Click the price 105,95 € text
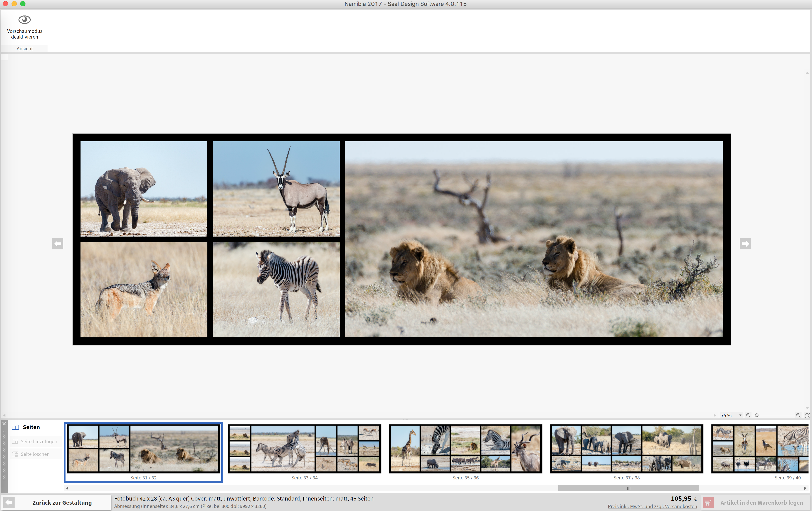This screenshot has height=511, width=812. click(684, 499)
